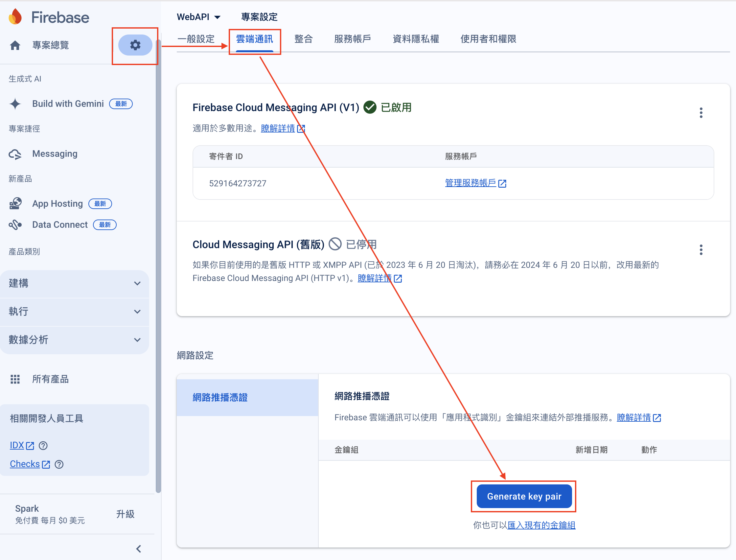This screenshot has height=560, width=736.
Task: Select the 網路推播憑證 side tab
Action: point(247,397)
